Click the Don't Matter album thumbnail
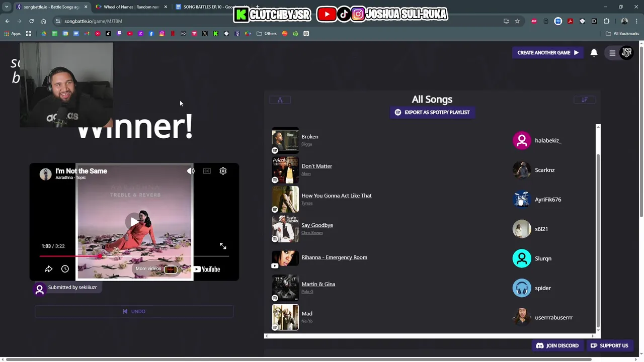 click(x=285, y=170)
